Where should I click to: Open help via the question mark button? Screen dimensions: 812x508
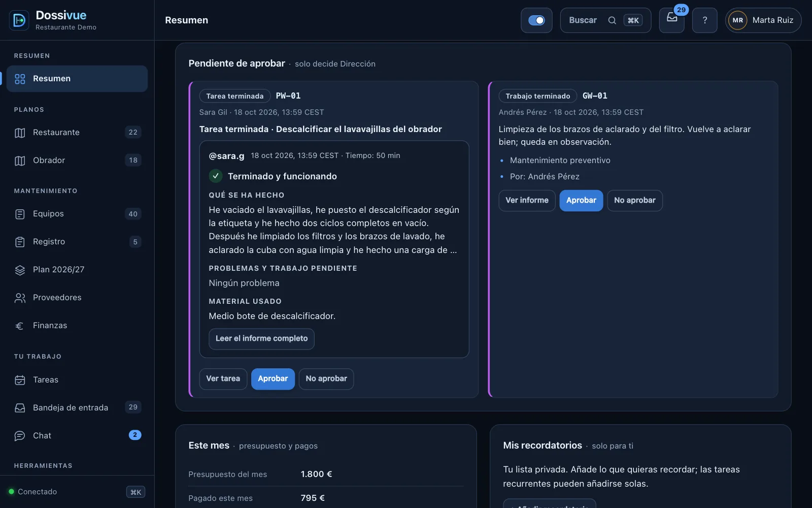pyautogui.click(x=704, y=20)
